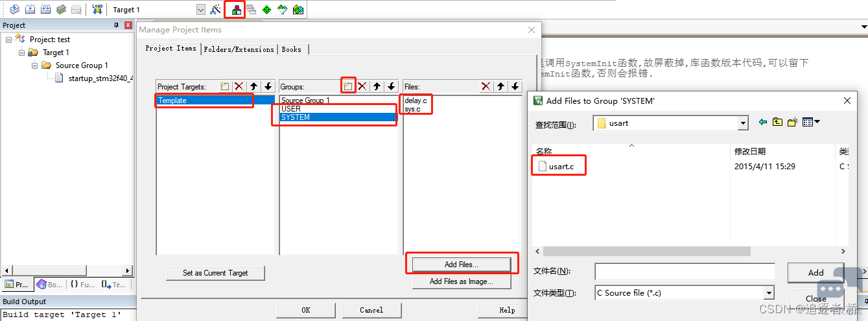Create a new group in Groups list

pos(348,86)
